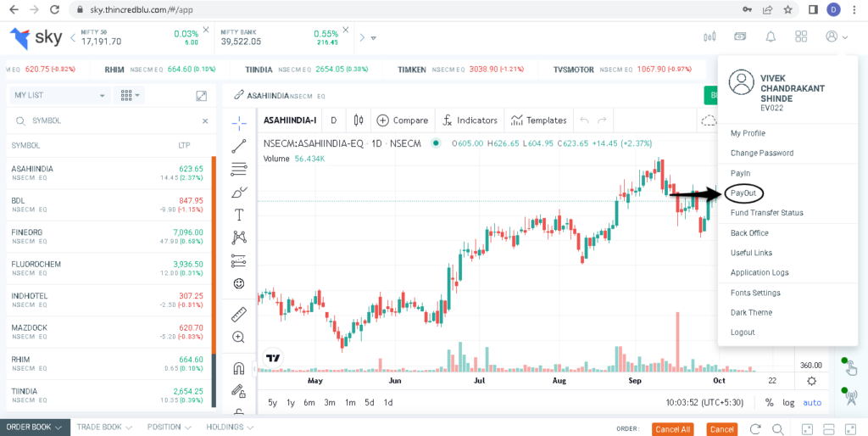
Task: Expand the watchlist panel fullscreen
Action: (x=202, y=95)
